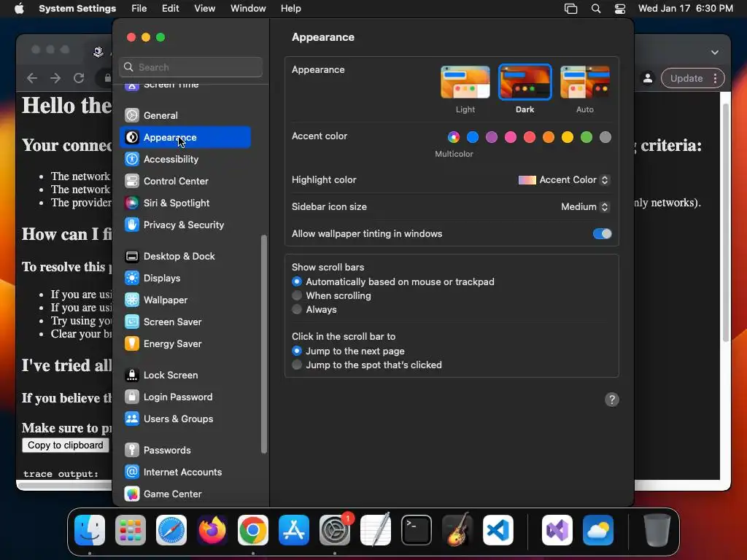The width and height of the screenshot is (747, 560).
Task: Click Copy to clipboard button
Action: [65, 446]
